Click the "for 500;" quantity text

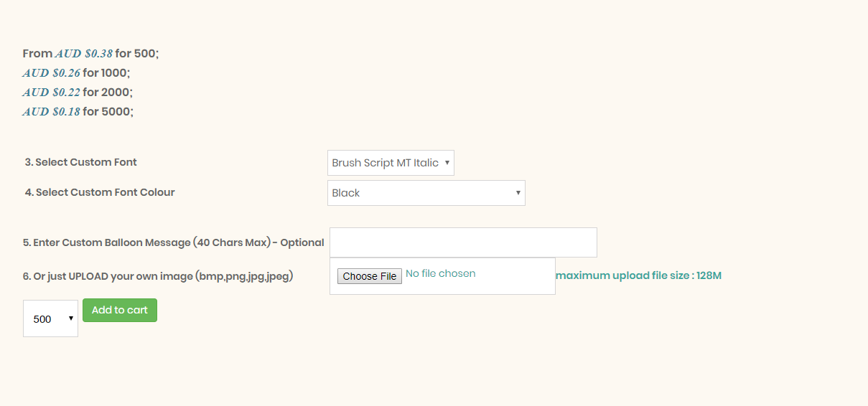(x=137, y=53)
